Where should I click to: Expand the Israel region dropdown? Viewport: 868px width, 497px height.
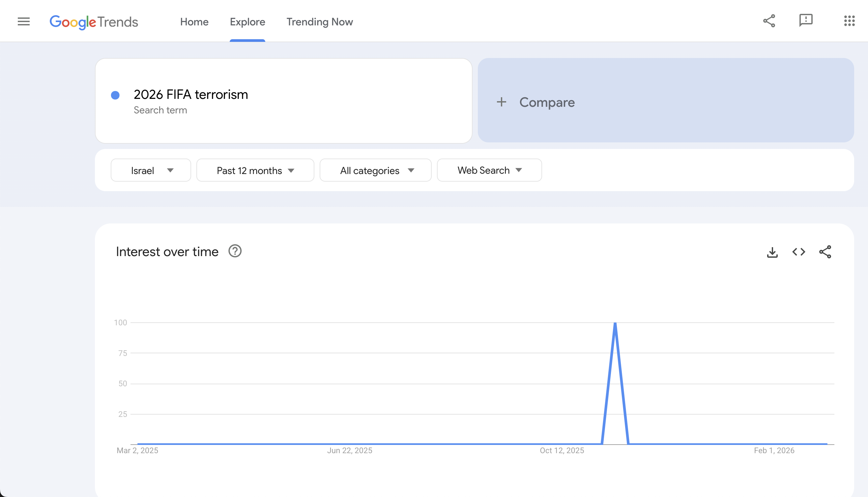pyautogui.click(x=151, y=170)
